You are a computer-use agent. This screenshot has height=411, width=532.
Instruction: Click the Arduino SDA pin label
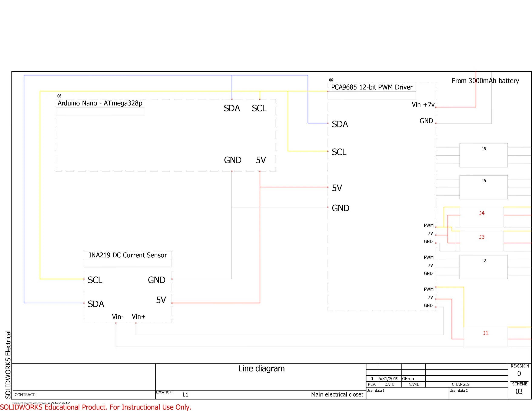[x=232, y=108]
